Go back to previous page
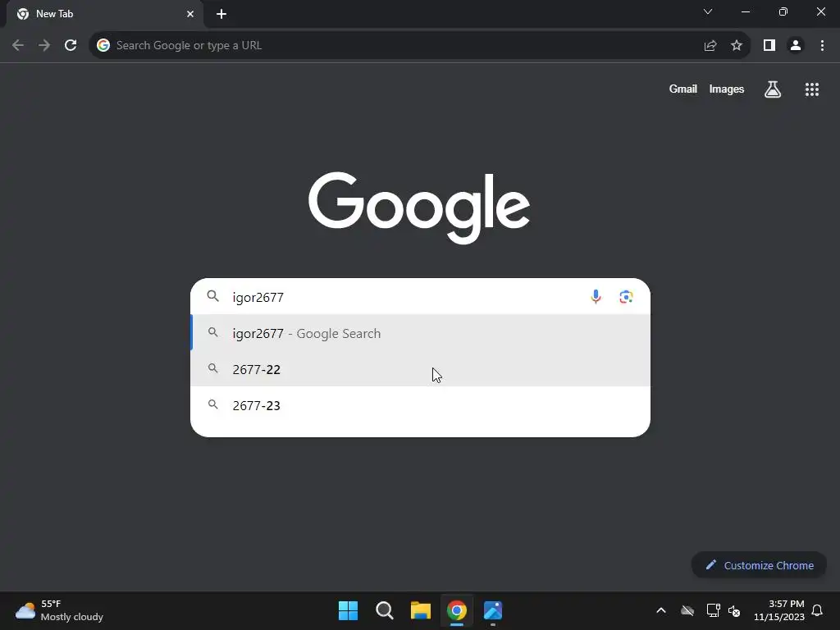The image size is (840, 630). click(x=18, y=46)
